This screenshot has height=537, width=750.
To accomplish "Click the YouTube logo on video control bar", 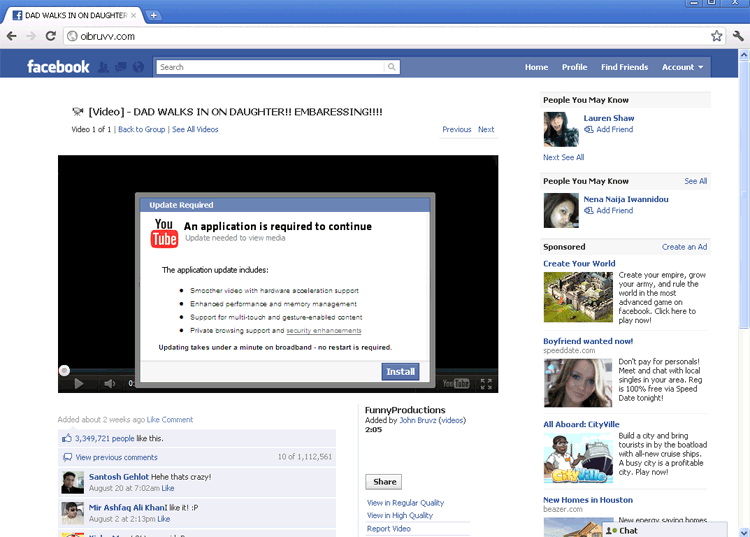I will 456,383.
